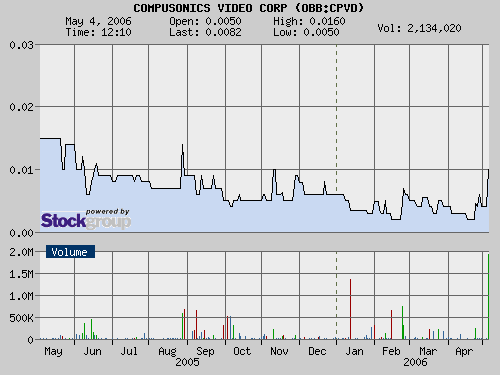
Task: Click the Time: 12:10 label
Action: [x=98, y=32]
